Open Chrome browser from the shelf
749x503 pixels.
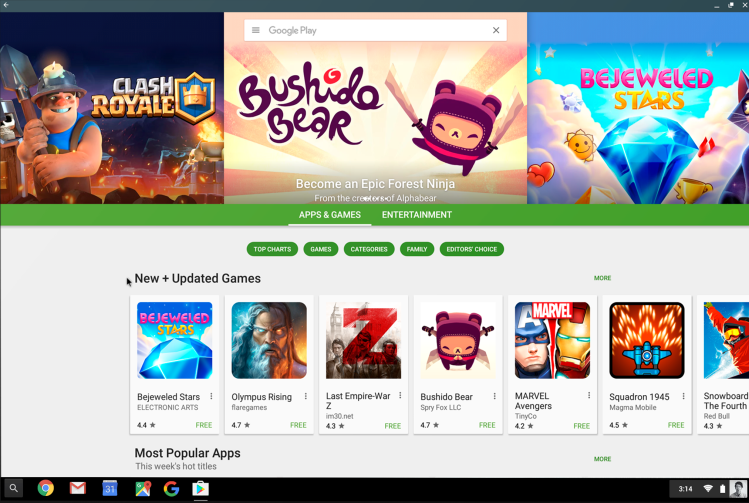click(46, 488)
